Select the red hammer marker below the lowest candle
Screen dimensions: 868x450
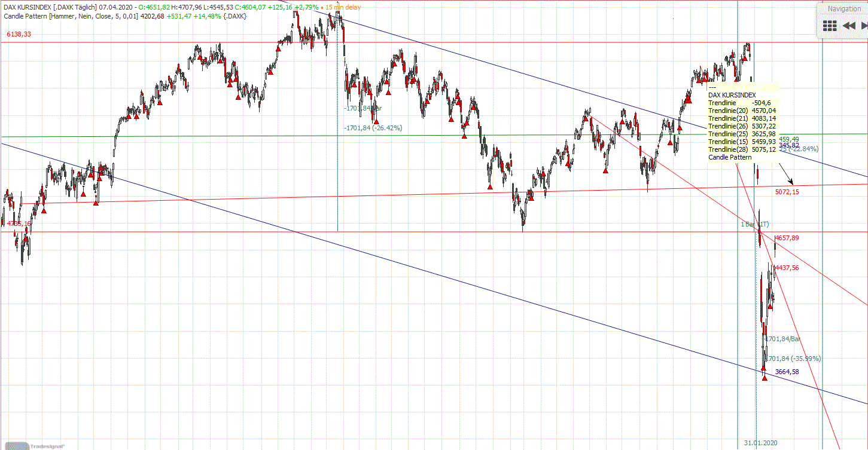(x=765, y=378)
